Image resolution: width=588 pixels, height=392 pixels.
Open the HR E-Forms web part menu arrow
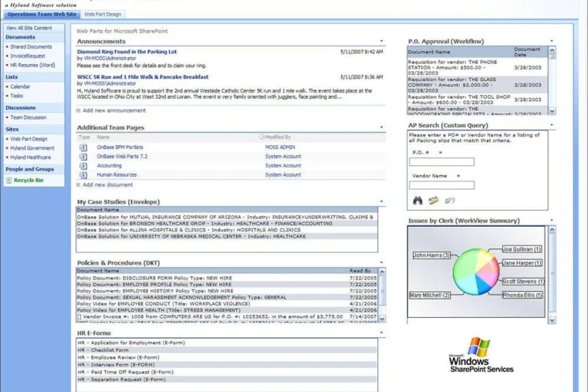(x=381, y=333)
